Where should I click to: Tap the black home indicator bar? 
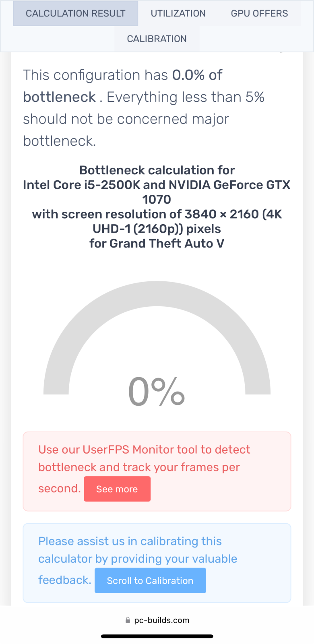pyautogui.click(x=157, y=636)
